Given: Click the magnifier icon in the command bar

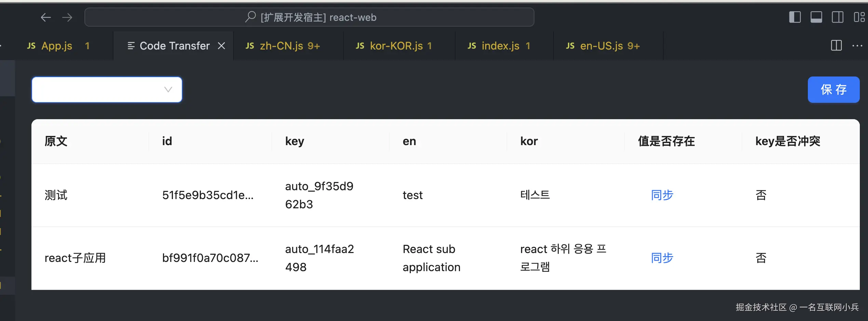Looking at the screenshot, I should tap(250, 17).
